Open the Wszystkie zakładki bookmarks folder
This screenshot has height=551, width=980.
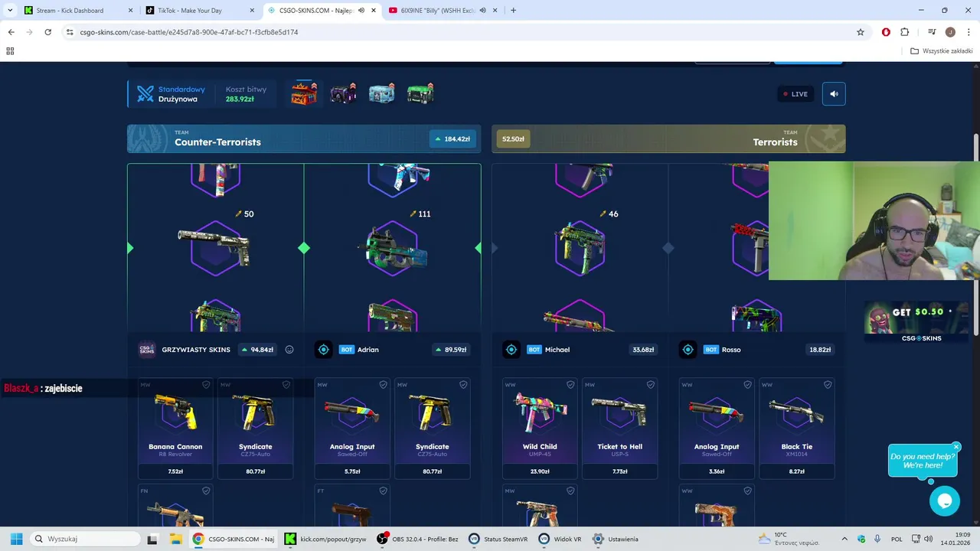pos(941,51)
